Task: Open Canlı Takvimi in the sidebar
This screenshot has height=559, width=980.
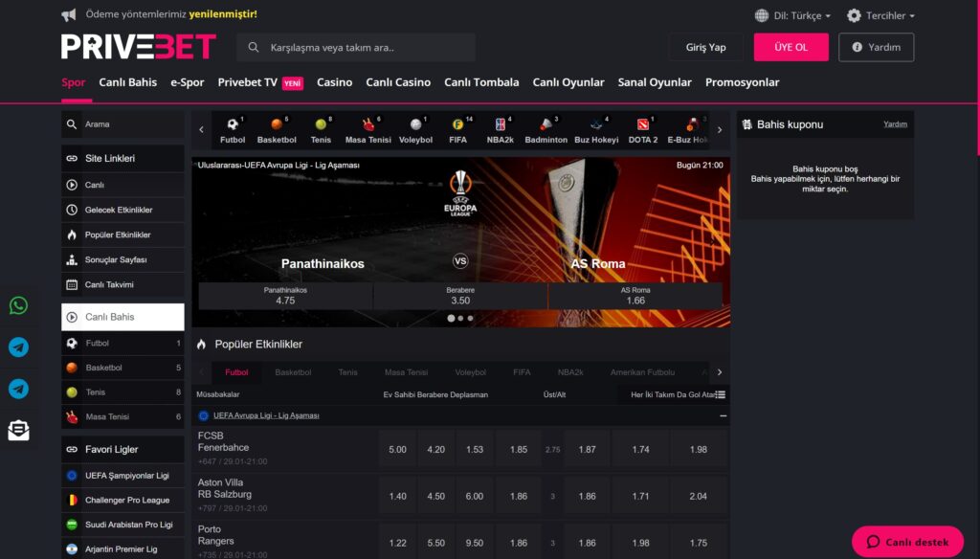Action: pos(122,285)
